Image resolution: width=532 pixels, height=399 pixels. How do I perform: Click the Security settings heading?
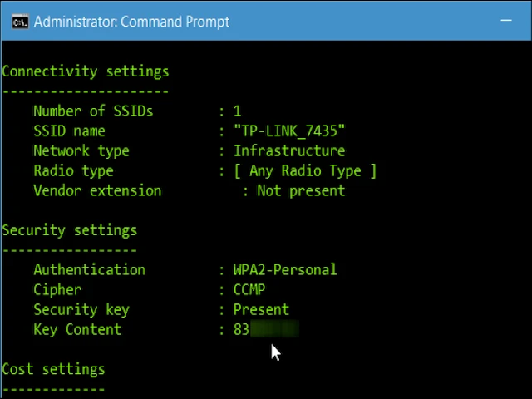(x=69, y=230)
